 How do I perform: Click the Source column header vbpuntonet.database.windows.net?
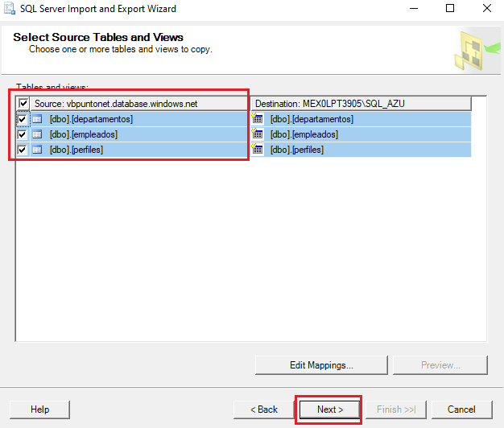tap(138, 104)
